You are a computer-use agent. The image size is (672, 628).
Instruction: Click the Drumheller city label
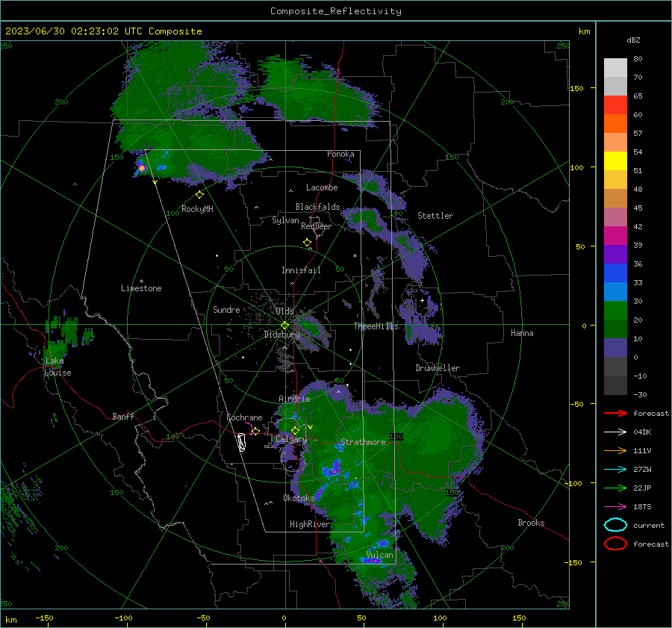(x=438, y=368)
